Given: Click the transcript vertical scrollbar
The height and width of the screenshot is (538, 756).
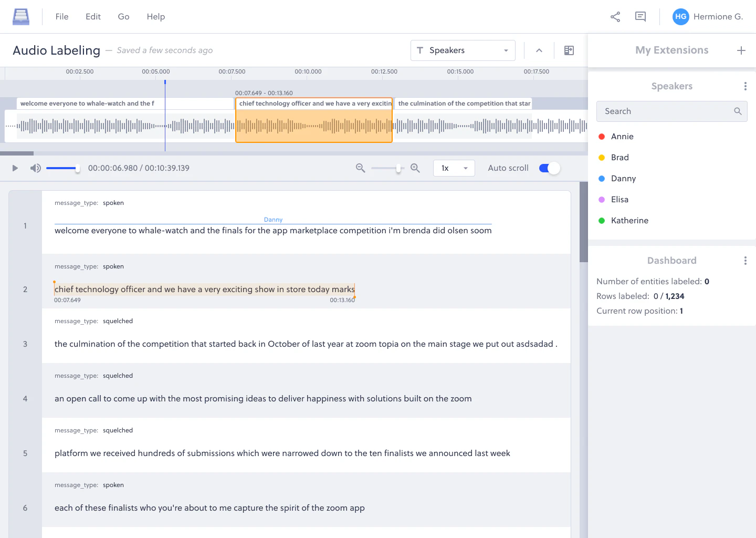Looking at the screenshot, I should [584, 222].
